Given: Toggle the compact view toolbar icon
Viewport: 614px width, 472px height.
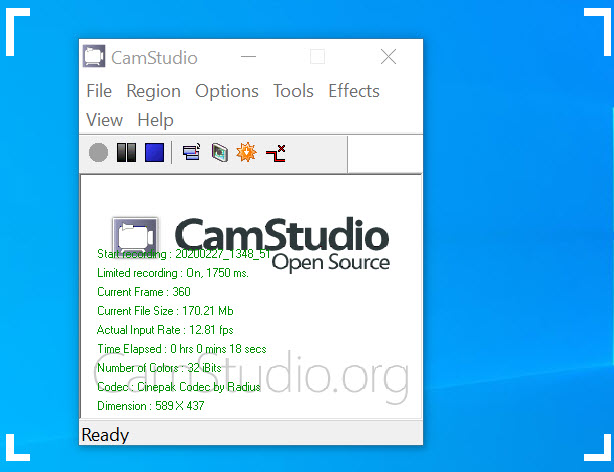Looking at the screenshot, I should click(x=191, y=152).
